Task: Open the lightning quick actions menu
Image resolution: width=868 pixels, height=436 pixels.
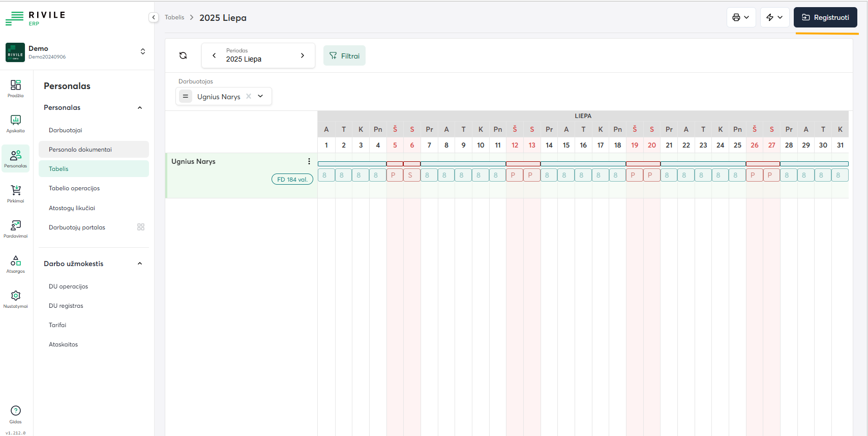Action: 774,17
